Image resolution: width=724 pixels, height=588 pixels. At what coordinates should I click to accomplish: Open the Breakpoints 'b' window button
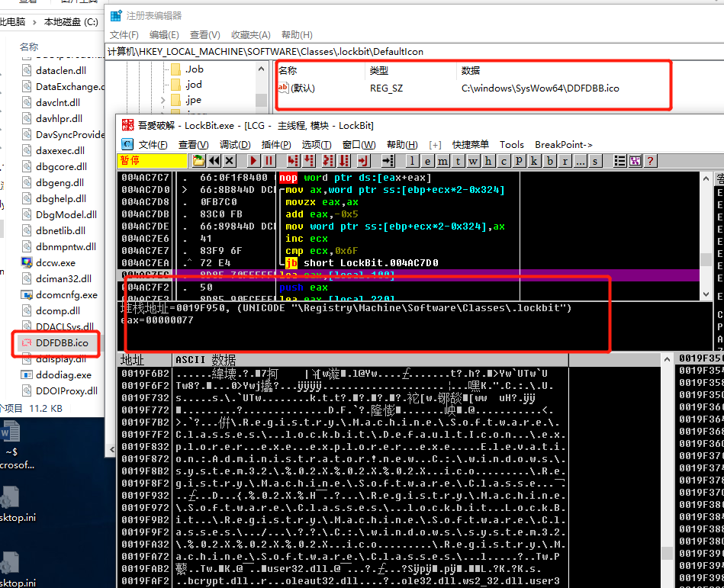[x=549, y=161]
